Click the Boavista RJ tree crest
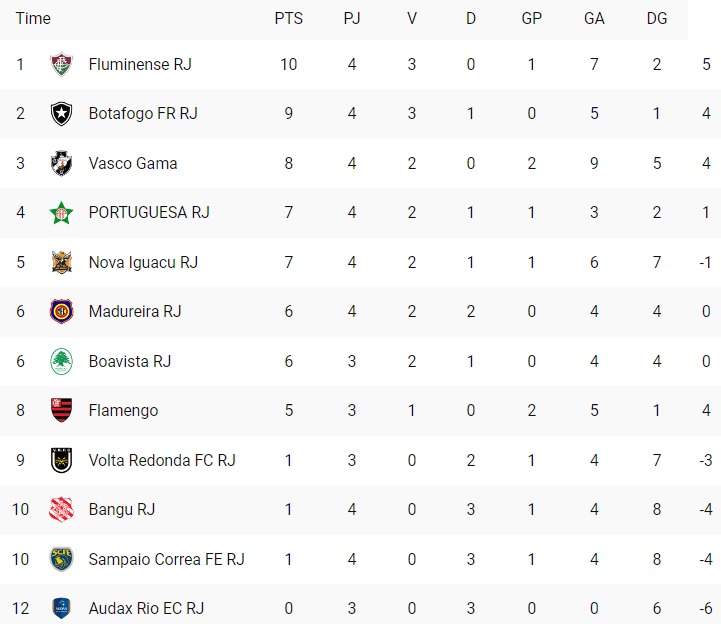This screenshot has width=721, height=624. click(x=61, y=361)
